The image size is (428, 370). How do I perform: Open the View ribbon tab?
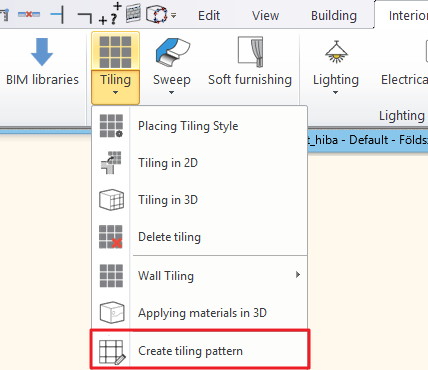(x=265, y=15)
